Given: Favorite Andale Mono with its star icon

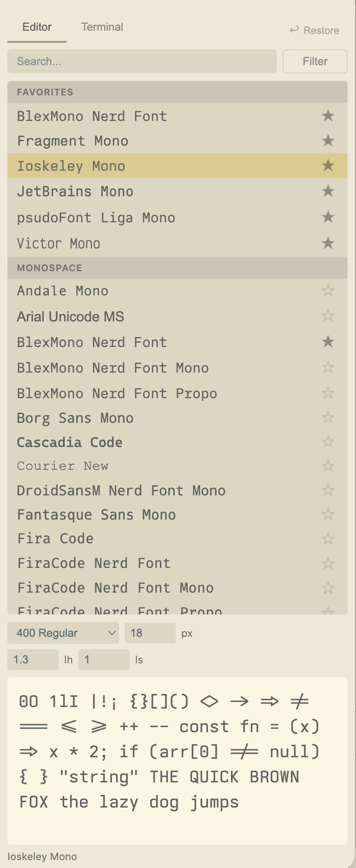Looking at the screenshot, I should click(x=328, y=290).
